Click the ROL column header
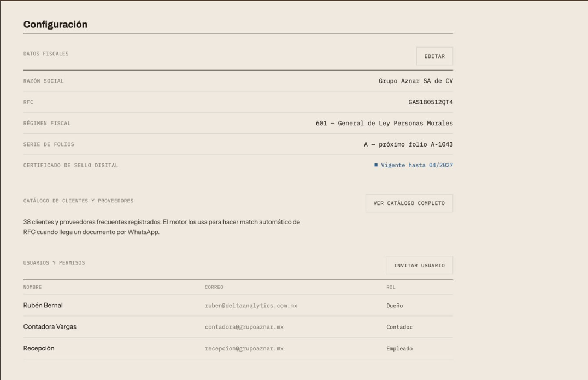This screenshot has height=380, width=588. 391,287
